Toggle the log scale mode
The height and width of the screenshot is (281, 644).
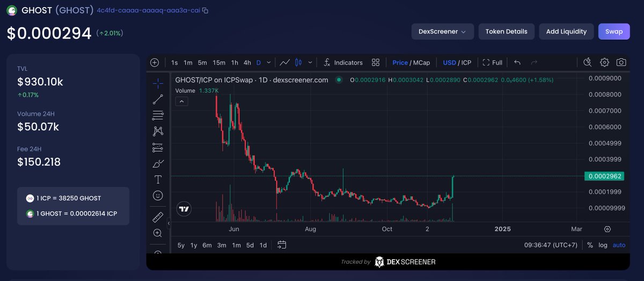click(x=603, y=245)
